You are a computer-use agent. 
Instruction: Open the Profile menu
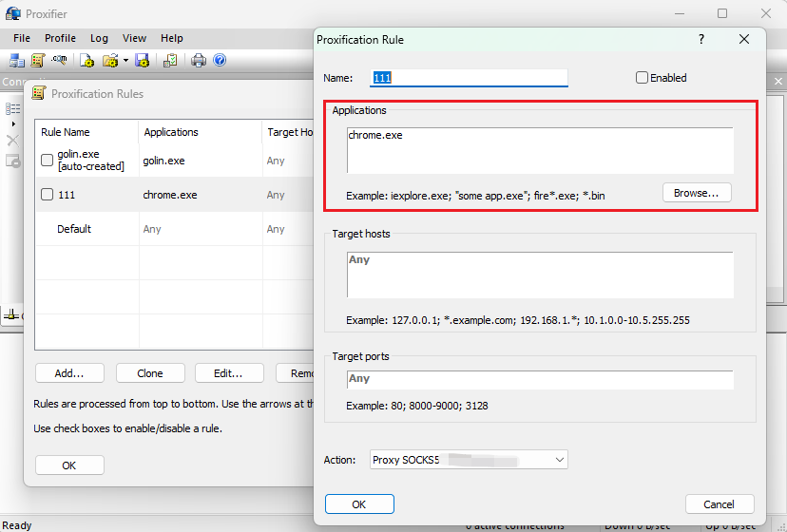coord(60,38)
